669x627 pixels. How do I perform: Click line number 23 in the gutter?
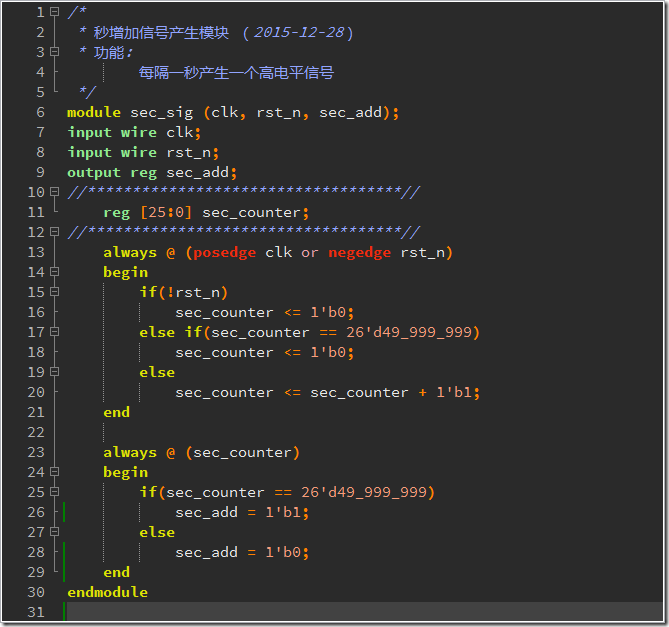(36, 452)
